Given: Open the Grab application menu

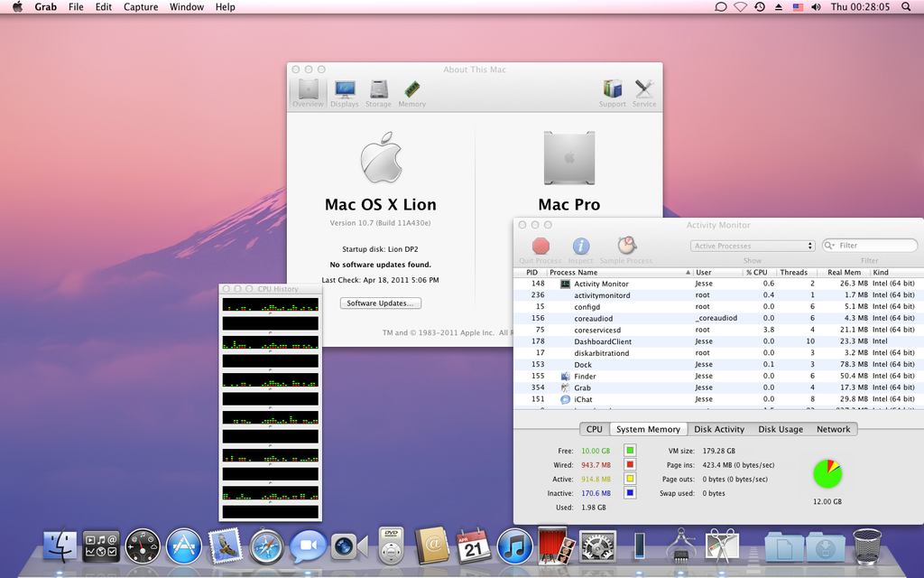Looking at the screenshot, I should point(45,7).
